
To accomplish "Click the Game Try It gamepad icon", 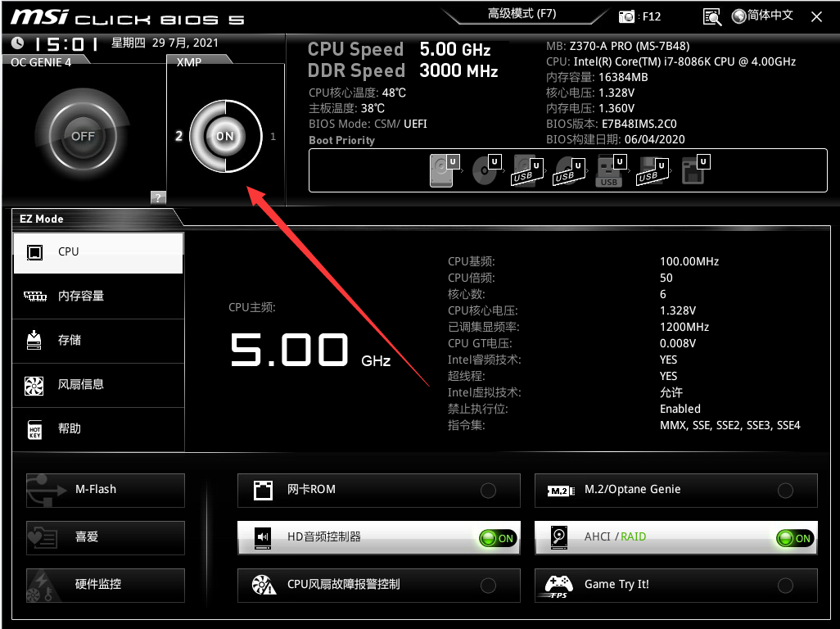I will point(558,586).
